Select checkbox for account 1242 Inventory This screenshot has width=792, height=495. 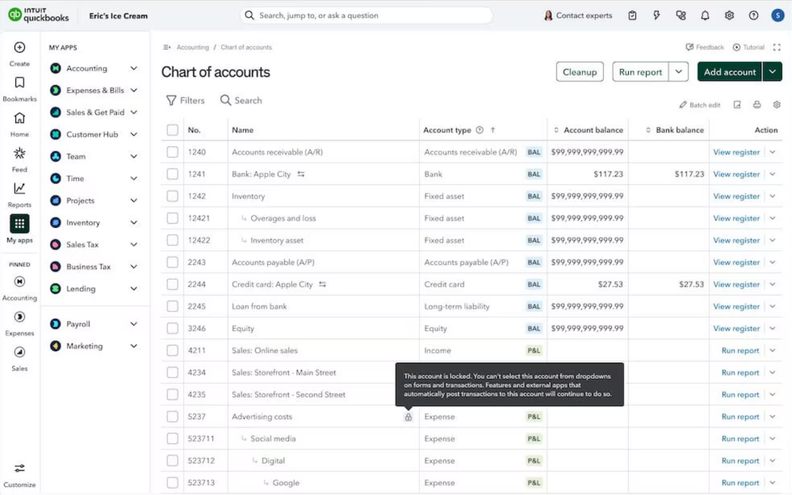172,196
